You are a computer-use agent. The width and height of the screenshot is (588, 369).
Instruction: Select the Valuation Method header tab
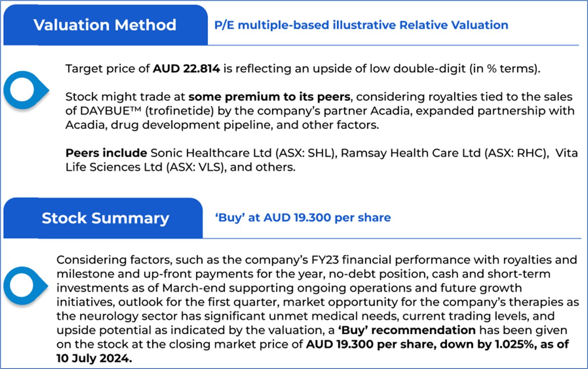(x=105, y=25)
